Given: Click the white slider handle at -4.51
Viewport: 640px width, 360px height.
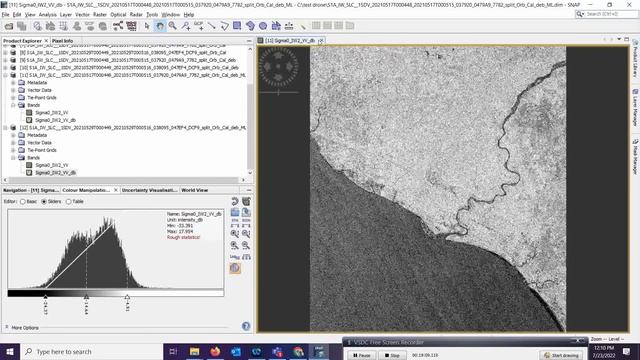Looking at the screenshot, I should pyautogui.click(x=127, y=297).
